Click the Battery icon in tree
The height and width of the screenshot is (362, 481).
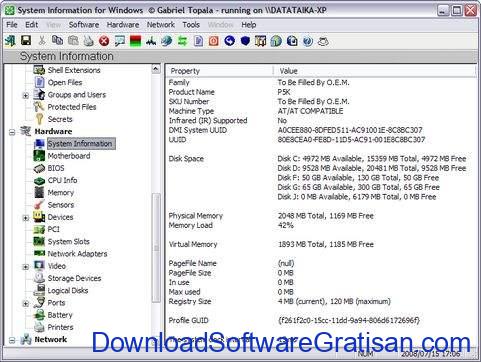(x=39, y=315)
